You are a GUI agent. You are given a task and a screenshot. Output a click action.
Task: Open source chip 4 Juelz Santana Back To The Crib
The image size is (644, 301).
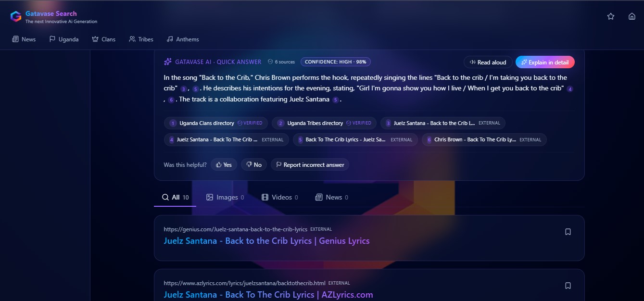coord(227,139)
